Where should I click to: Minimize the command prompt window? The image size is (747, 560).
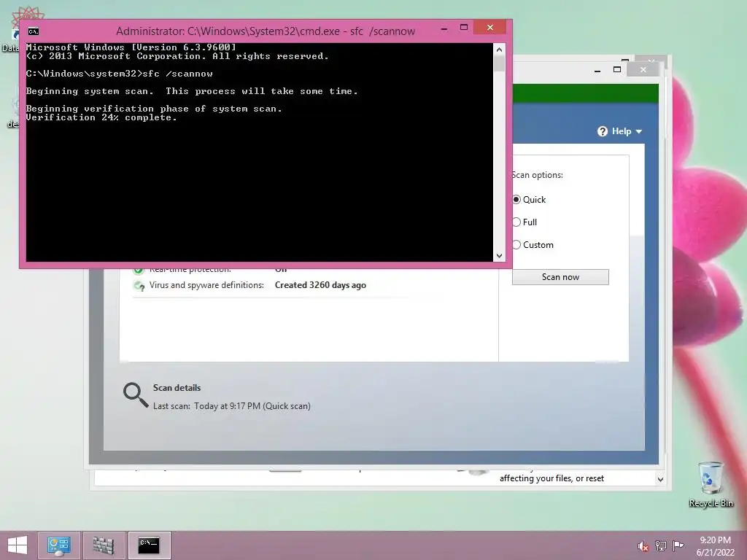pyautogui.click(x=444, y=28)
